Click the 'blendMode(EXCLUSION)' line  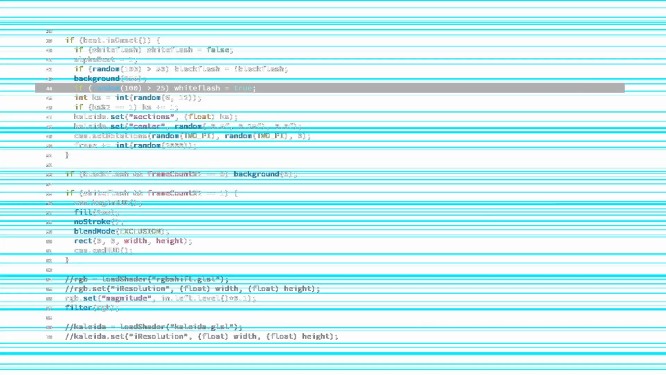click(121, 231)
